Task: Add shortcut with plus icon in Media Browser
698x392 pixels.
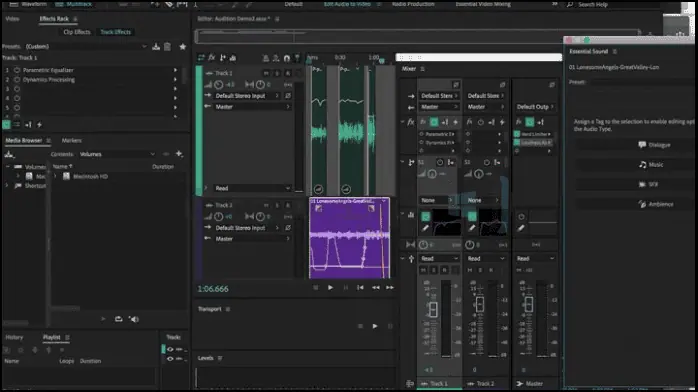Action: pos(179,154)
